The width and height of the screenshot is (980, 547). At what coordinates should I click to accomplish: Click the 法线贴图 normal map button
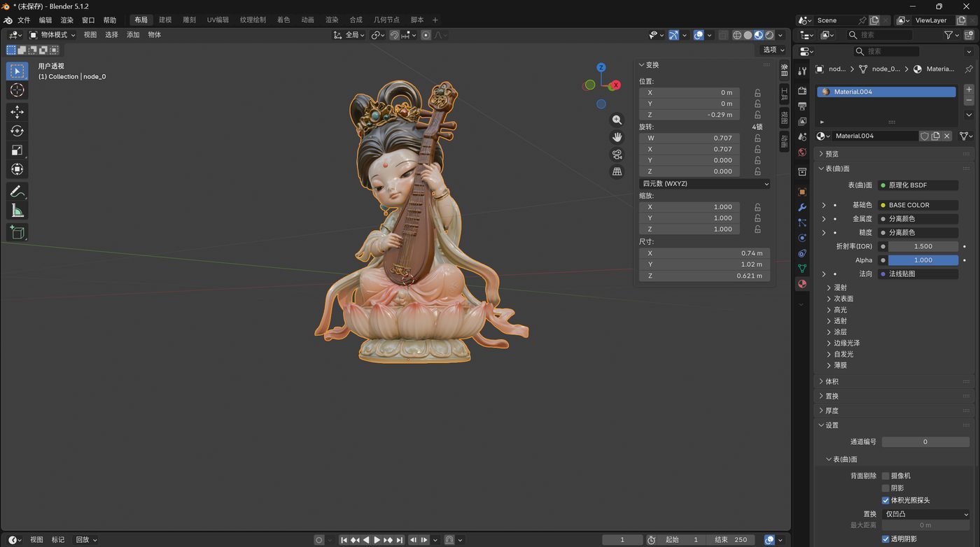pos(918,273)
